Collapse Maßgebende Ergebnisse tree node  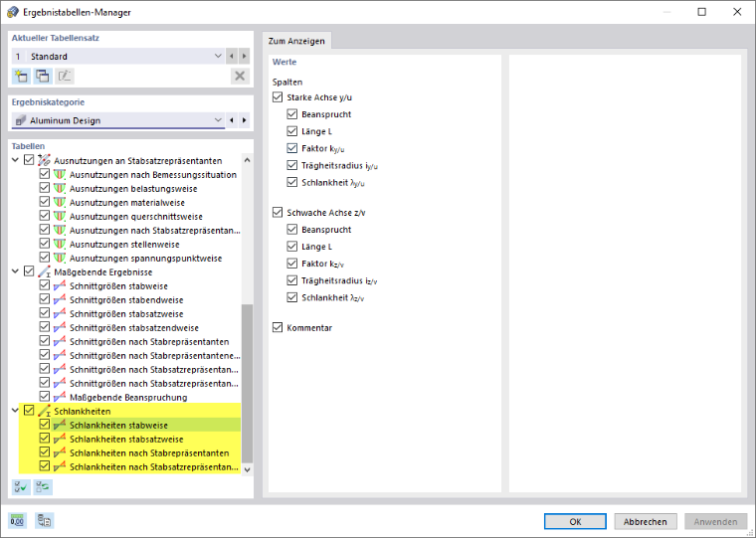tap(16, 271)
